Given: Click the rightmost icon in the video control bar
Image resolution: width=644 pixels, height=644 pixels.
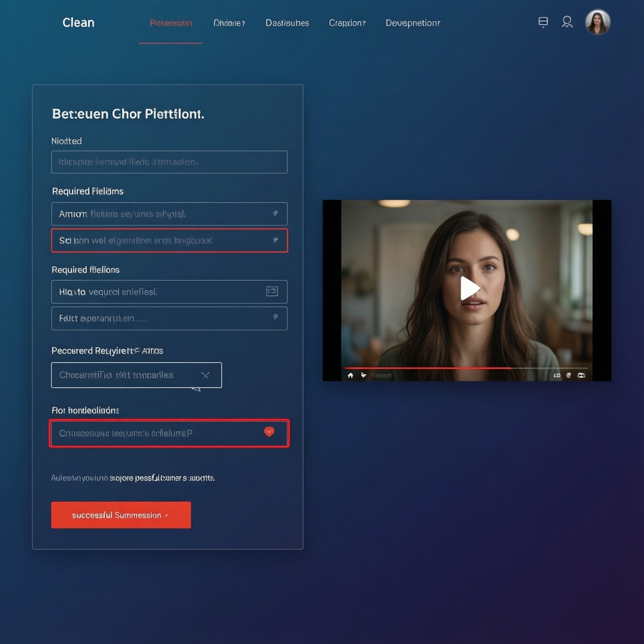Looking at the screenshot, I should point(581,375).
